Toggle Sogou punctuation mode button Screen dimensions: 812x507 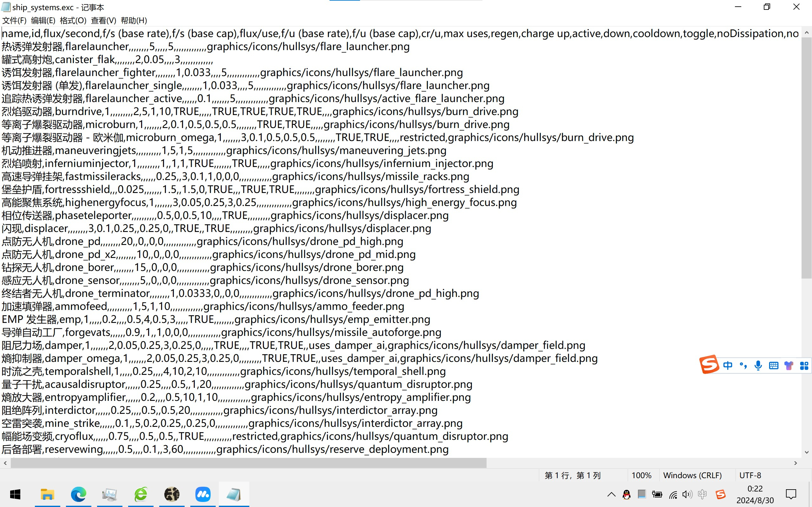tap(743, 365)
